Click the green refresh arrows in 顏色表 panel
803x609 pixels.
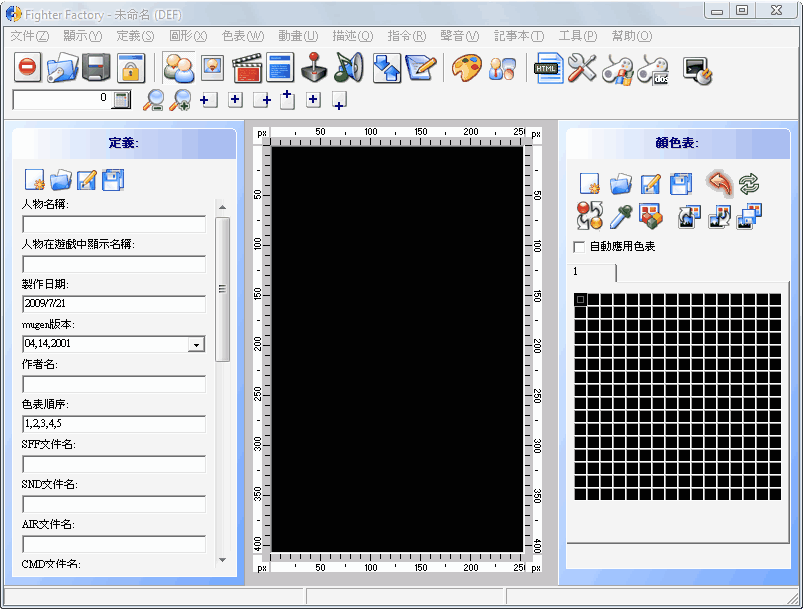pyautogui.click(x=749, y=184)
